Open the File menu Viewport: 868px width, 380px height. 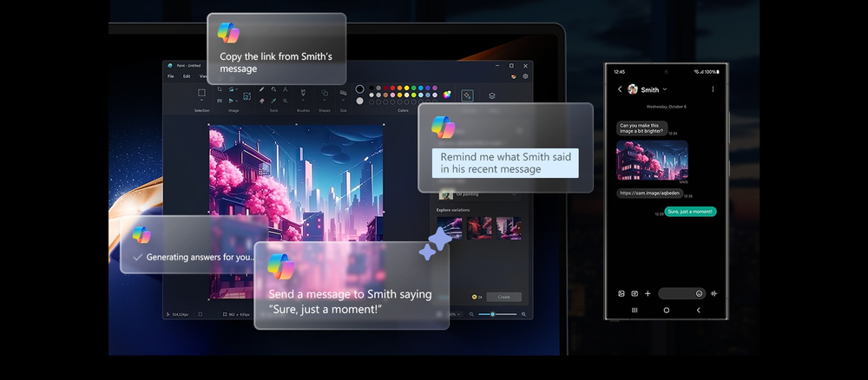coord(171,76)
